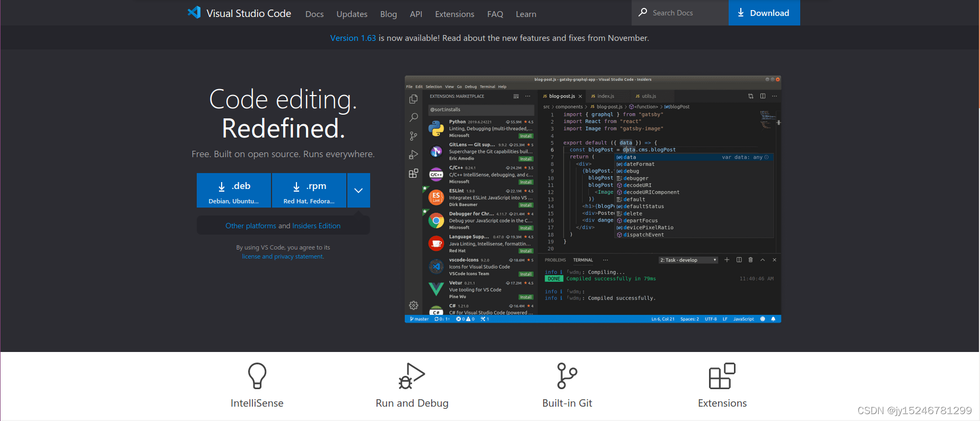Screen dimensions: 980x421
Task: Click the C/C++ extension icon
Action: coord(436,175)
